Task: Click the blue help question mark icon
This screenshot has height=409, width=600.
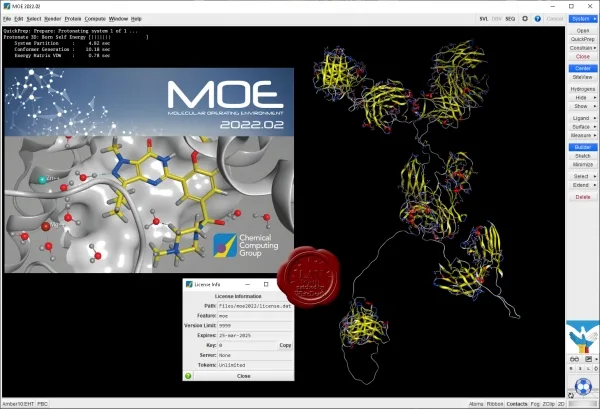Action: click(x=538, y=19)
